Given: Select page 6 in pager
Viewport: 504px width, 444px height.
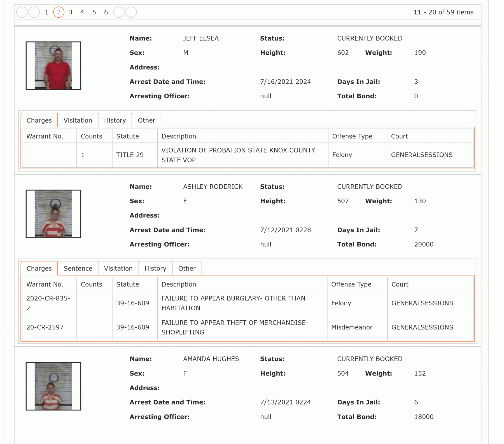Looking at the screenshot, I should coord(106,12).
